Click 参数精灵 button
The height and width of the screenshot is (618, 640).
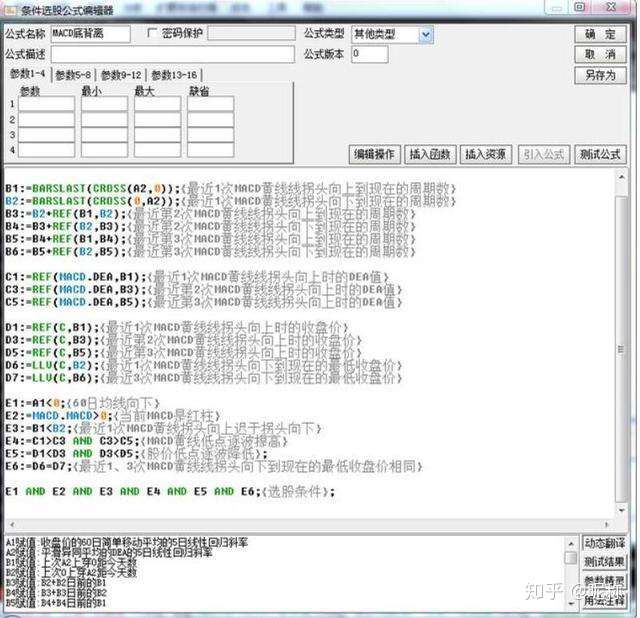(604, 581)
